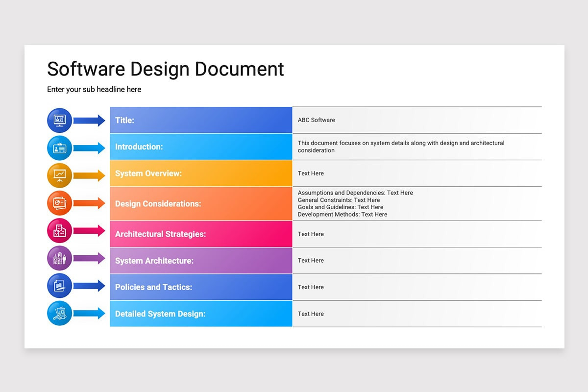The image size is (588, 392).
Task: Select the 'Title:' label bar
Action: [x=201, y=120]
